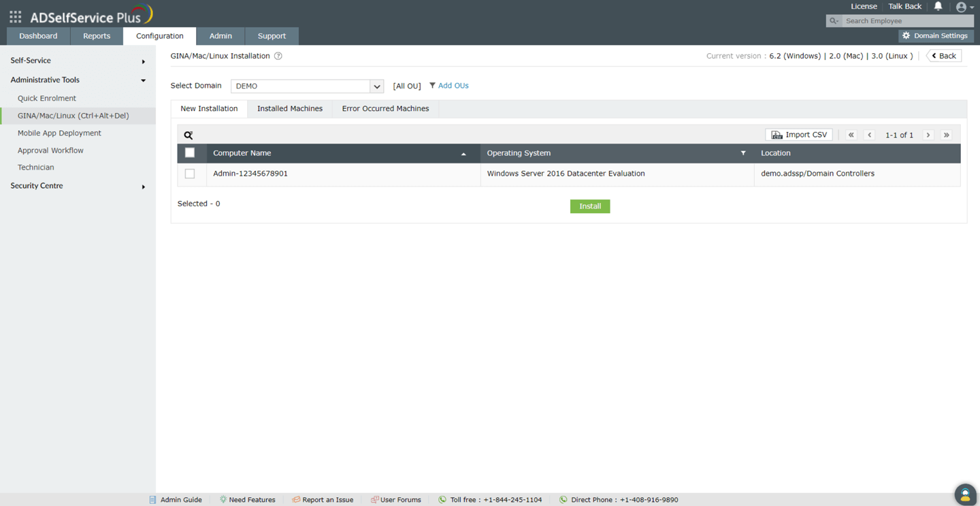Switch to the Admin tab
The width and height of the screenshot is (980, 506).
pyautogui.click(x=220, y=36)
